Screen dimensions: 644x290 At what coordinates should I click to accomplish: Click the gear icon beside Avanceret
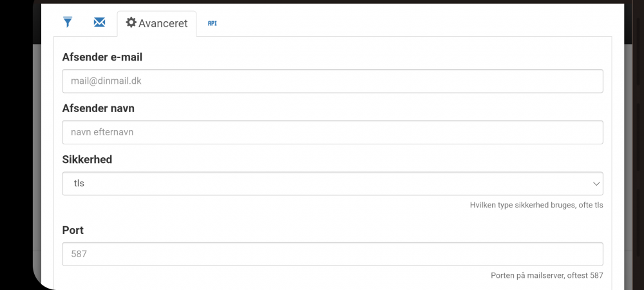(x=131, y=23)
